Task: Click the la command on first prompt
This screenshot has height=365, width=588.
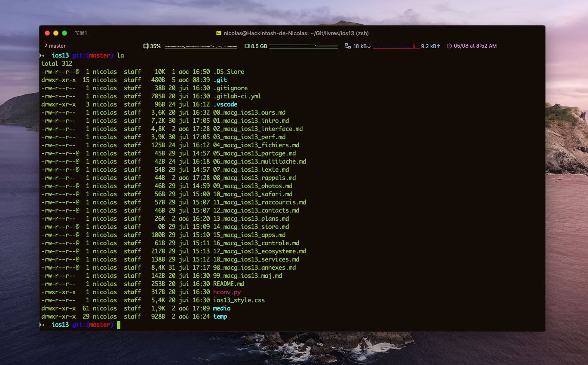Action: (x=120, y=55)
